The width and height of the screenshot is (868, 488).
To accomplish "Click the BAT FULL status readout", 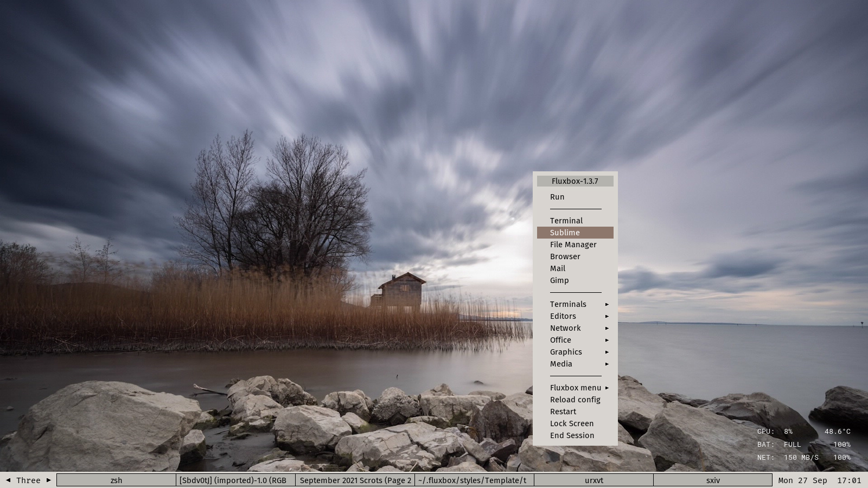I will point(779,445).
